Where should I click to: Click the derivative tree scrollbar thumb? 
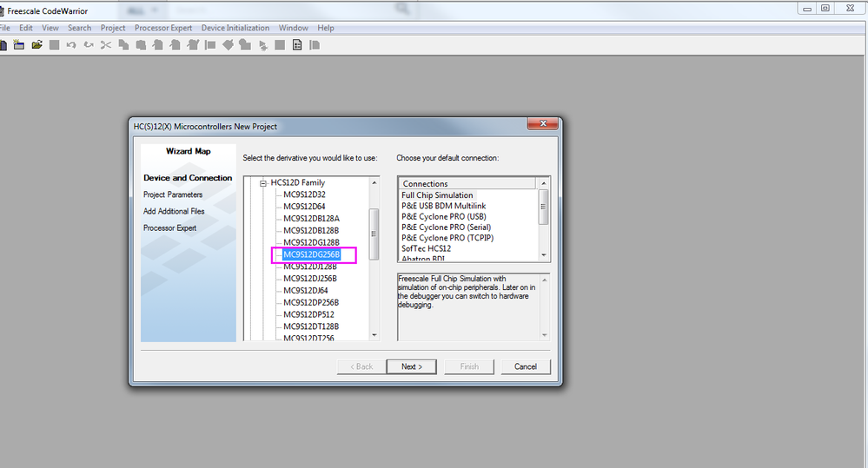374,234
